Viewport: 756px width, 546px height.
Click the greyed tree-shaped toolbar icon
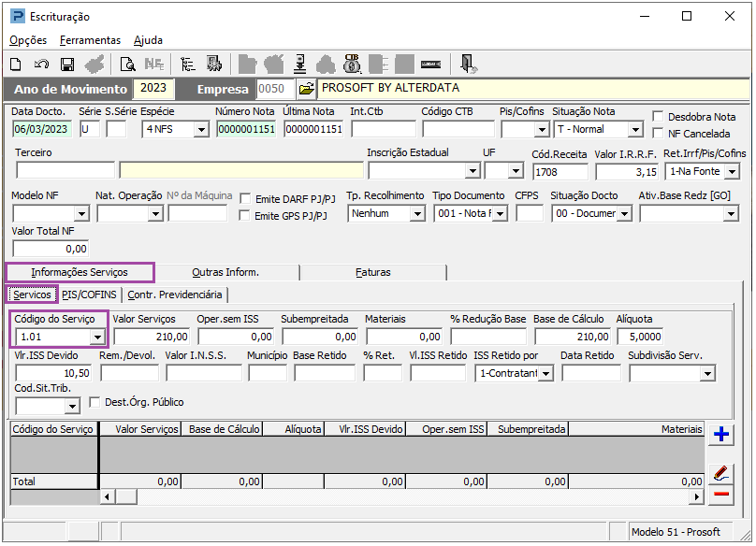(326, 65)
